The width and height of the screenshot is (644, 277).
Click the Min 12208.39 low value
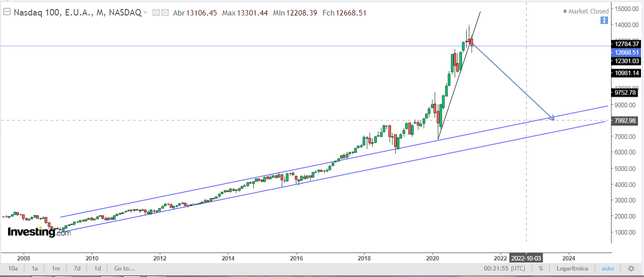[295, 12]
